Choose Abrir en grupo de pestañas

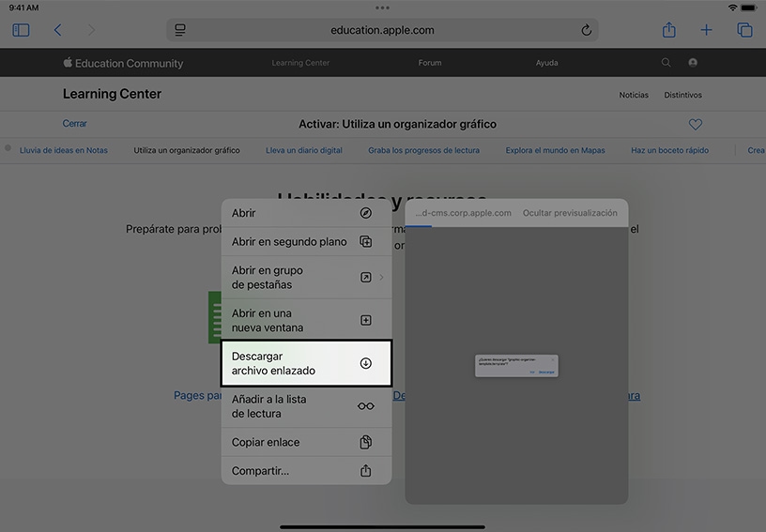[x=306, y=277]
